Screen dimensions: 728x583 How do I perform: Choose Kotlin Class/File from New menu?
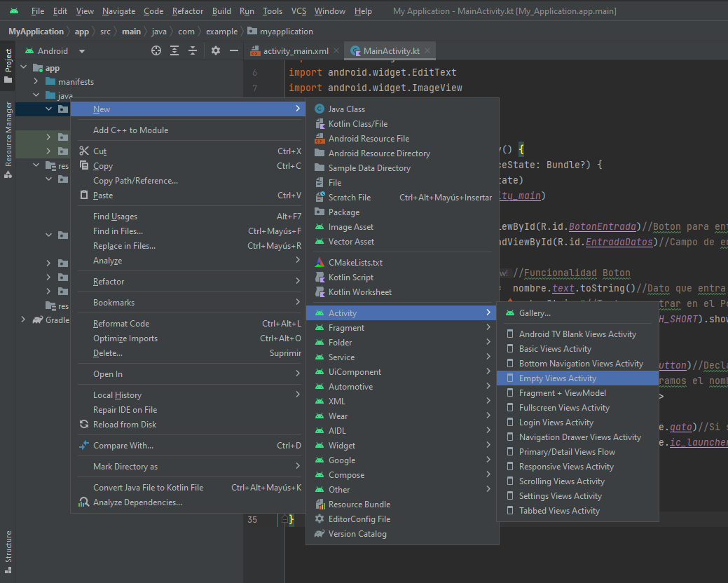coord(357,124)
